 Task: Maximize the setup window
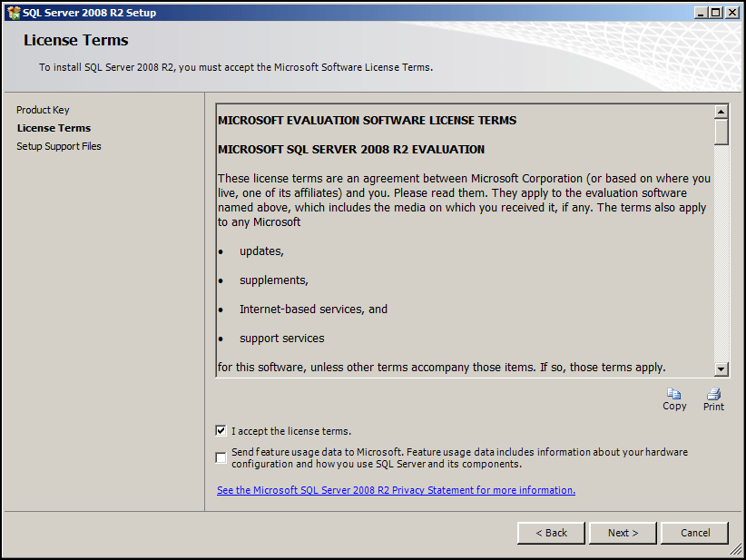pyautogui.click(x=716, y=12)
